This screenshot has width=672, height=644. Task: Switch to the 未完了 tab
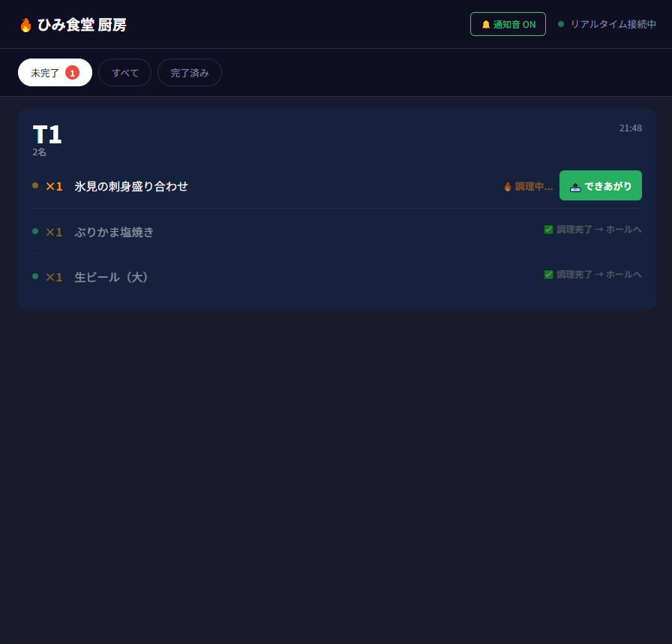pyautogui.click(x=55, y=73)
